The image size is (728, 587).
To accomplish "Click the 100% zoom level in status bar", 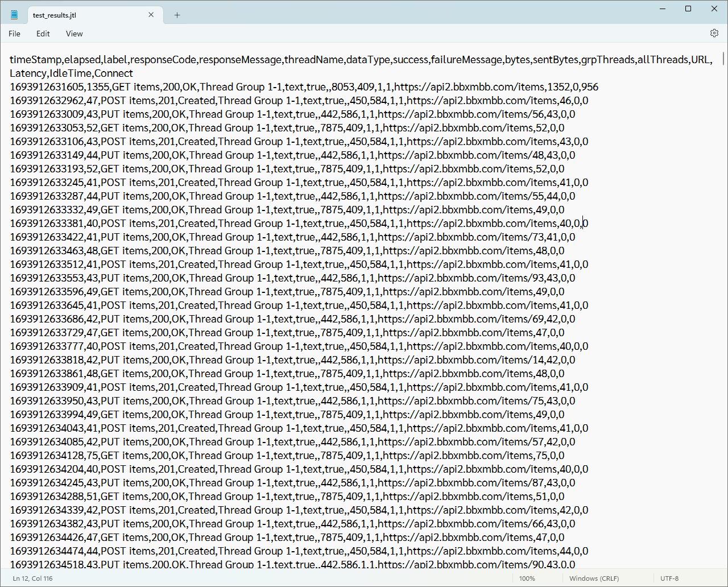I will coord(527,578).
